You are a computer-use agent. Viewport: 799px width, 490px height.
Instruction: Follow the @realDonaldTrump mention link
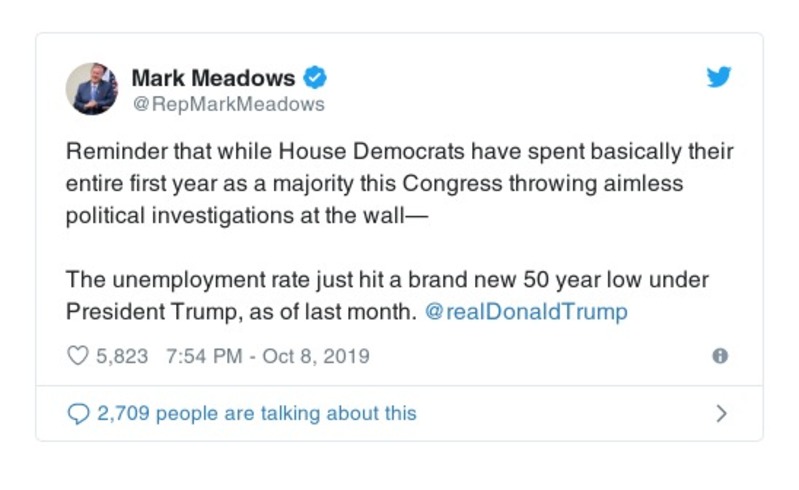tap(526, 311)
